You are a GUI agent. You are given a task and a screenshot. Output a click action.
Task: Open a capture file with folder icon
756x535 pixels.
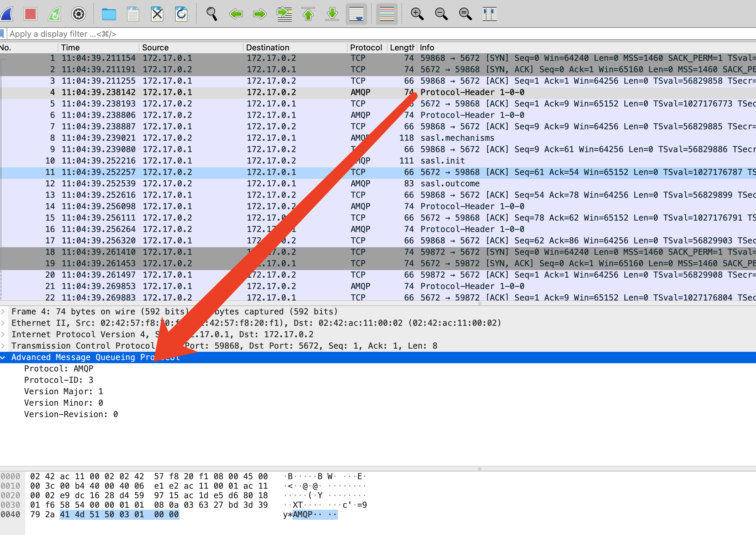[109, 14]
